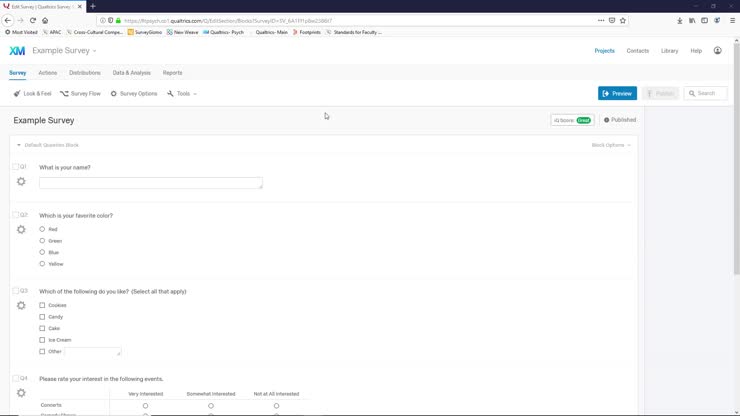Viewport: 740px width, 416px height.
Task: Click the XM logo icon
Action: 17,51
